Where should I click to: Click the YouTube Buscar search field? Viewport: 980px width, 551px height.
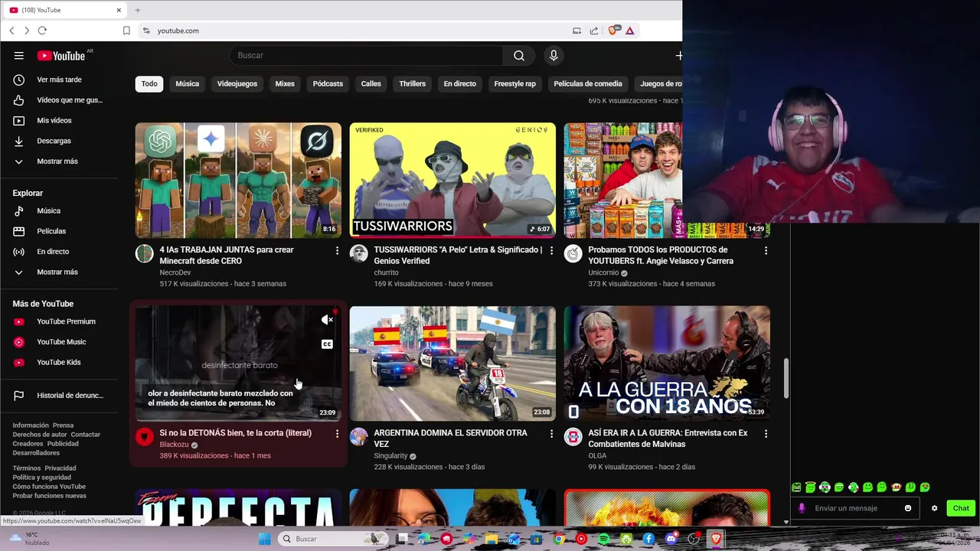pos(366,55)
